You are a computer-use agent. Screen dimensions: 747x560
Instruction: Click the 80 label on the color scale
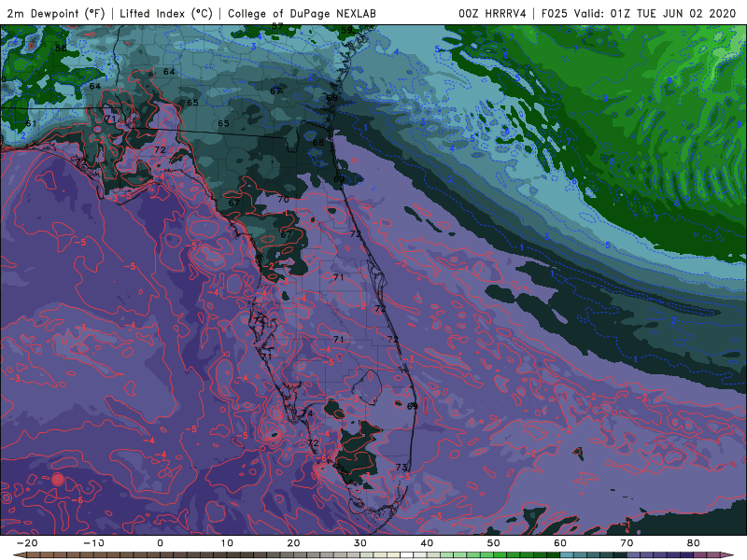click(x=694, y=543)
